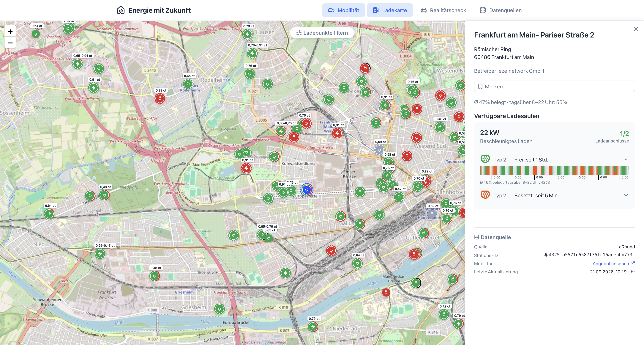Image resolution: width=644 pixels, height=345 pixels.
Task: Click the Letzte Aktualisierung timestamp
Action: [612, 272]
